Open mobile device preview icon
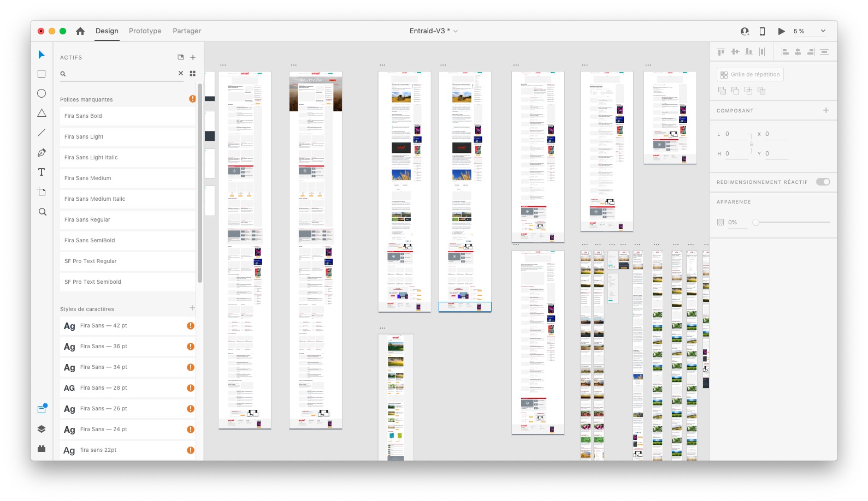Viewport: 868px width, 501px height. 763,31
